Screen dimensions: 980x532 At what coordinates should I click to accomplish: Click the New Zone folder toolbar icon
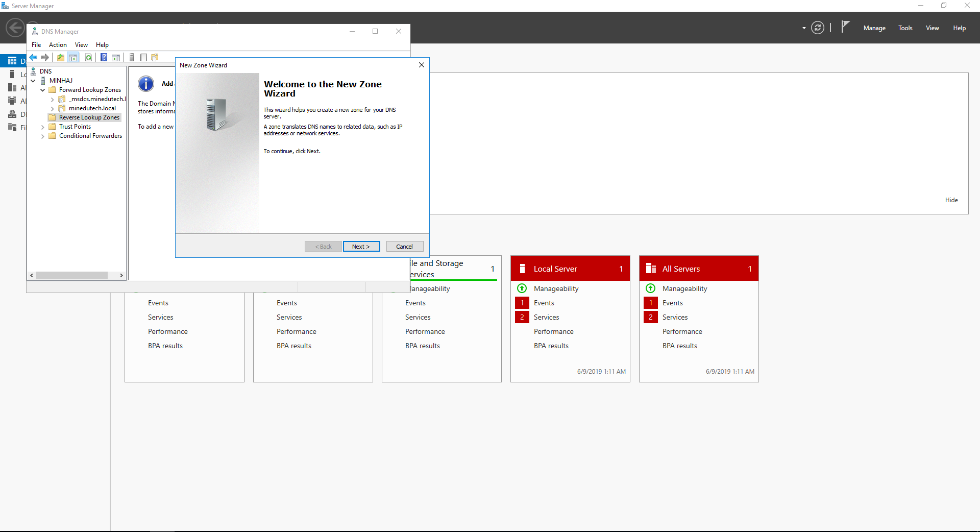(155, 58)
